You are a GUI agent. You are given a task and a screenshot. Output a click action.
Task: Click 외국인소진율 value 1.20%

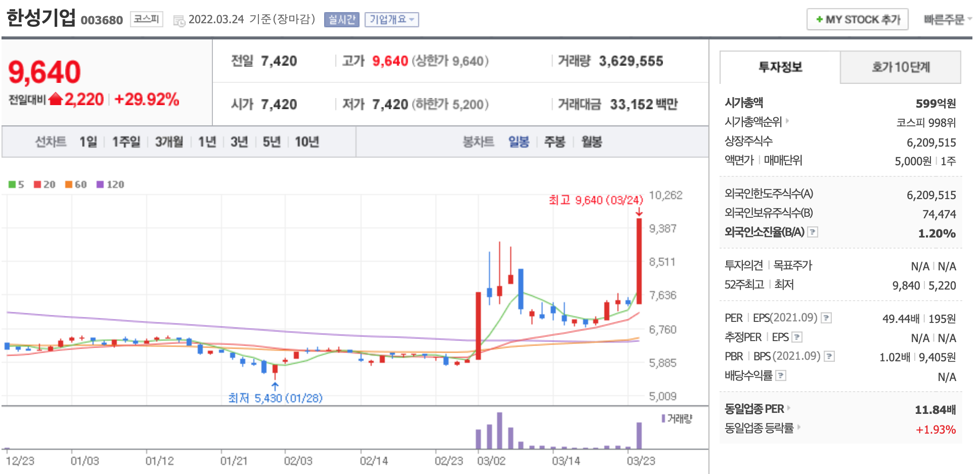click(x=937, y=233)
